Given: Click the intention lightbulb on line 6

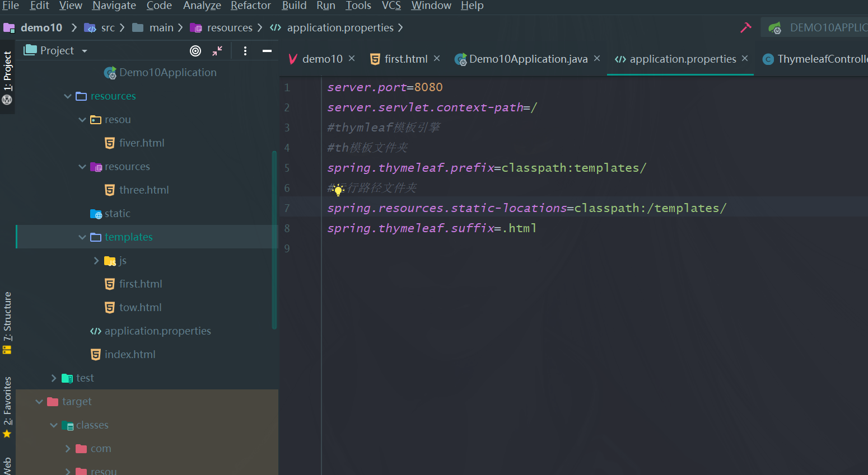Looking at the screenshot, I should click(338, 190).
